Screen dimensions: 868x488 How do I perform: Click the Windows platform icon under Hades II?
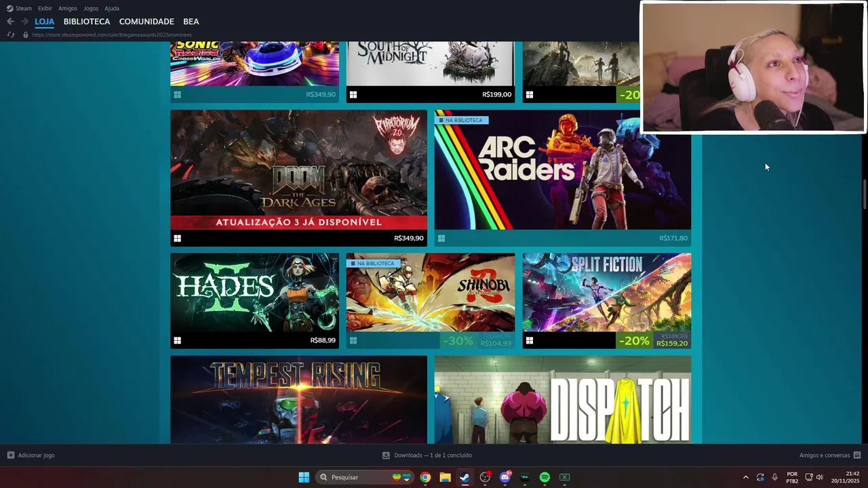(177, 340)
